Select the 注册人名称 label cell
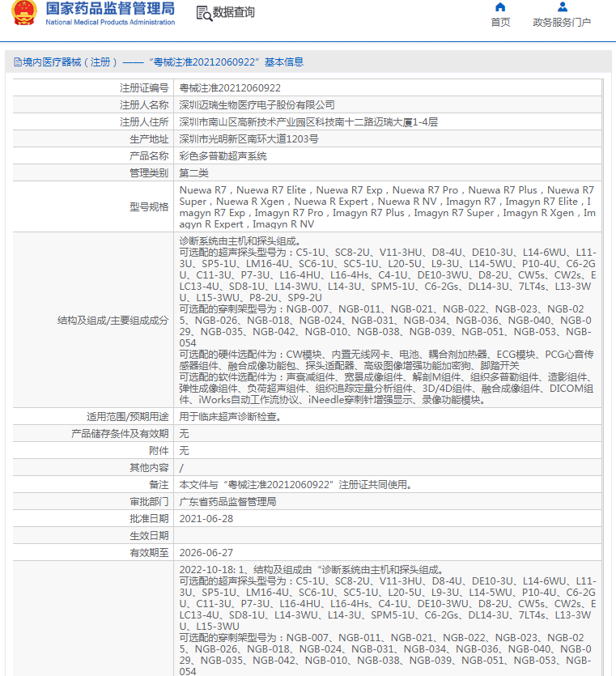Viewport: 616px width, 676px height. [x=92, y=104]
